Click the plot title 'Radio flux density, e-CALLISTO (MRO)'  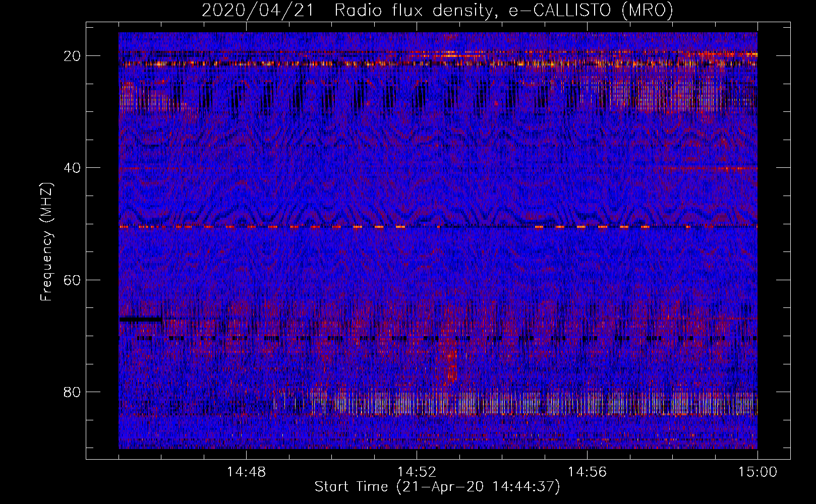click(503, 11)
